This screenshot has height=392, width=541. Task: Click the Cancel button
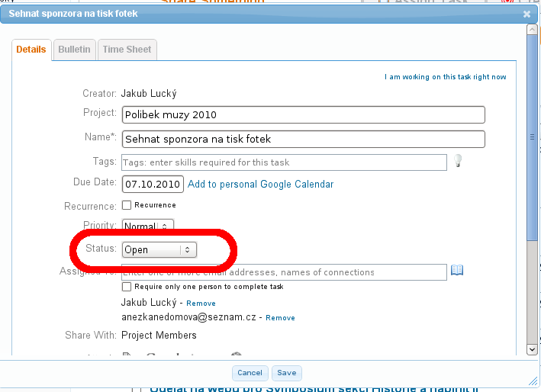point(250,373)
